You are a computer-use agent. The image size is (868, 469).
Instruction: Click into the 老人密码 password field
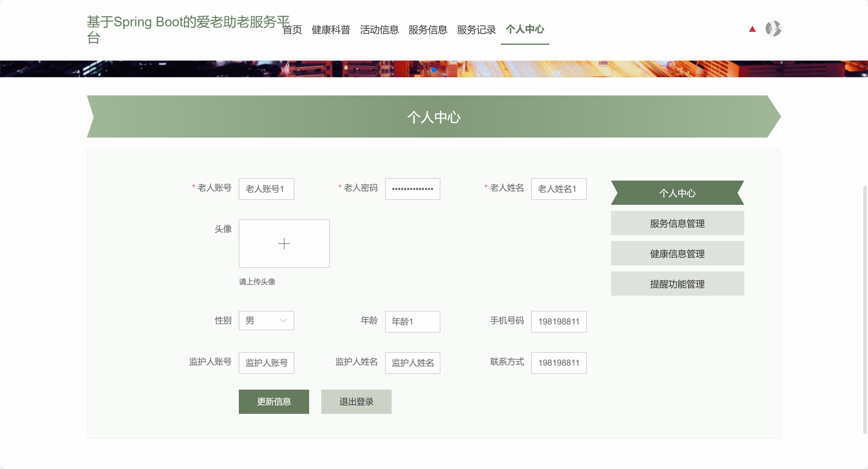pos(412,189)
